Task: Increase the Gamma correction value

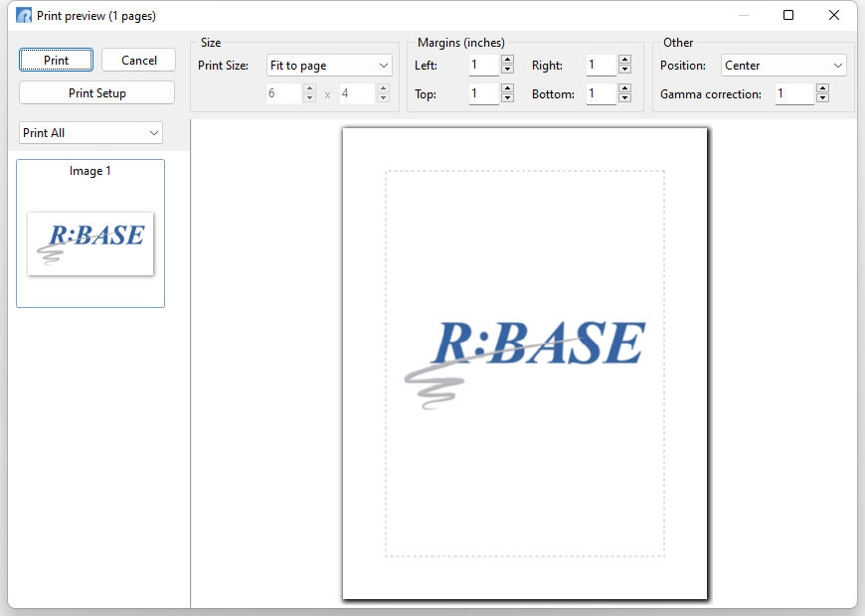Action: tap(822, 88)
